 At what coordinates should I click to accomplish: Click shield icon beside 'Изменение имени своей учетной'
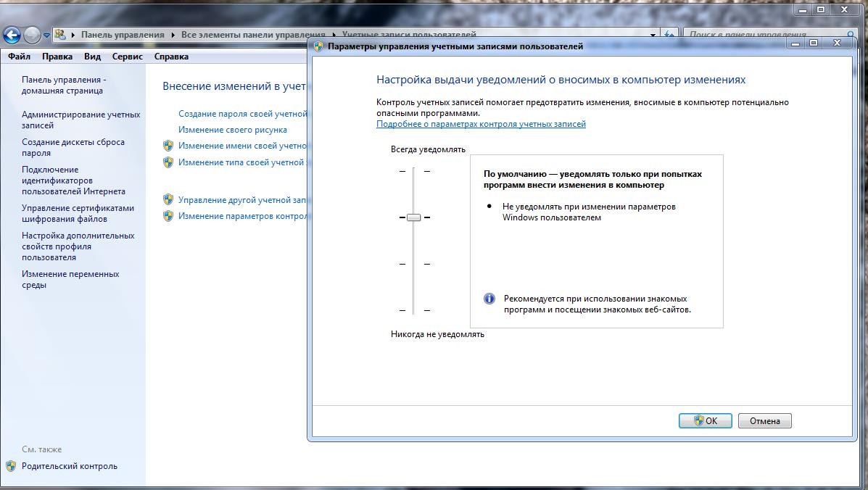(168, 146)
